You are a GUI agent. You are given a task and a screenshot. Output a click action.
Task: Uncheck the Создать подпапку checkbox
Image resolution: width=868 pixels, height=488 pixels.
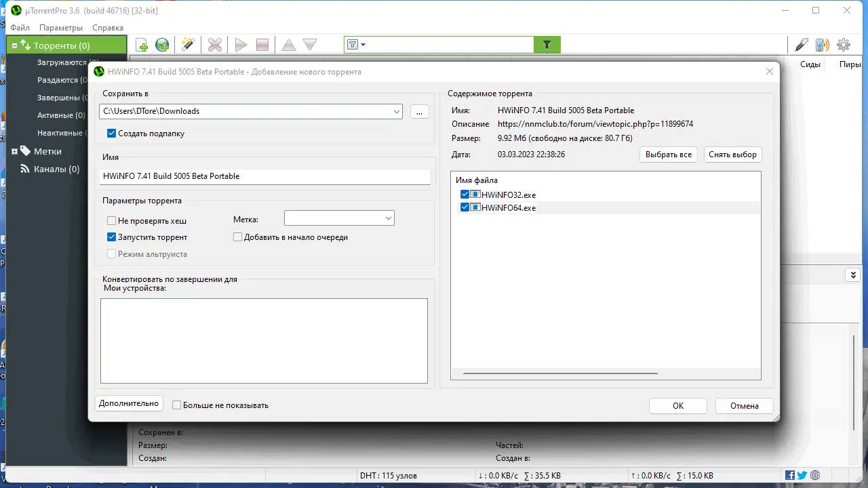point(111,134)
